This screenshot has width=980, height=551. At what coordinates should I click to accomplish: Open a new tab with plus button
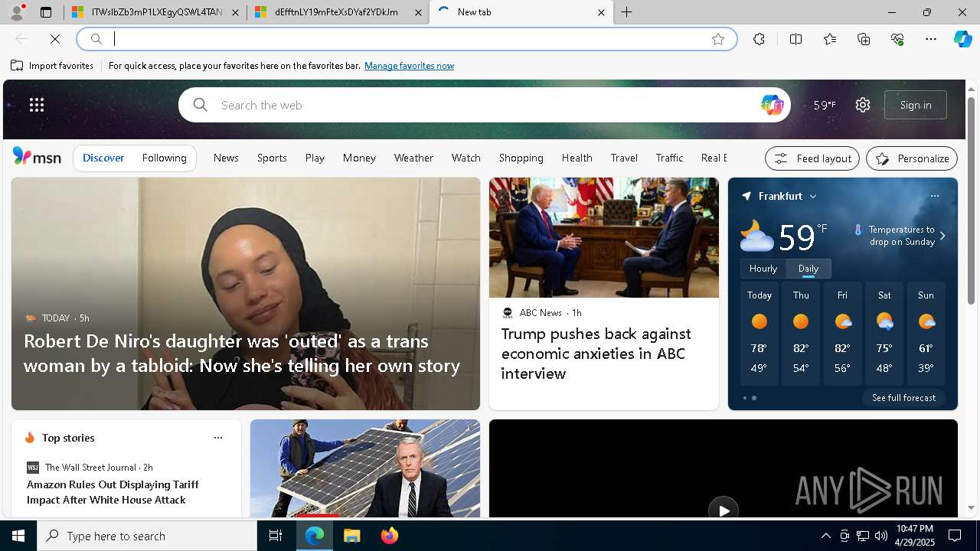click(627, 12)
